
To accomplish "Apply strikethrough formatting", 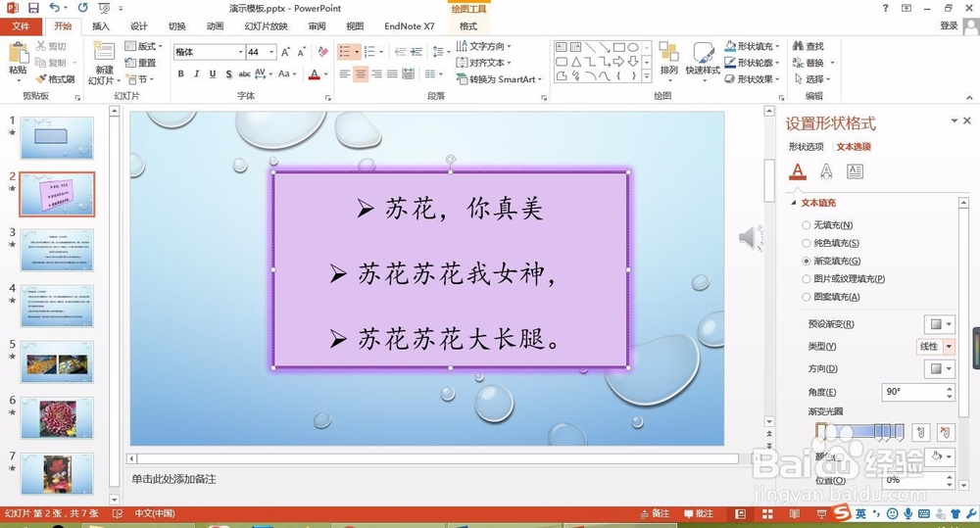I will (x=244, y=73).
